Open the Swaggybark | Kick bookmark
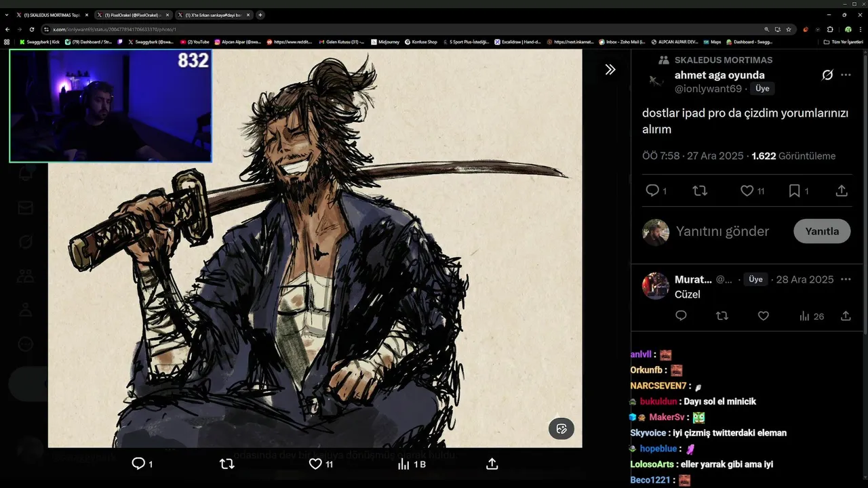Screen dimensions: 868x488 click(x=40, y=42)
